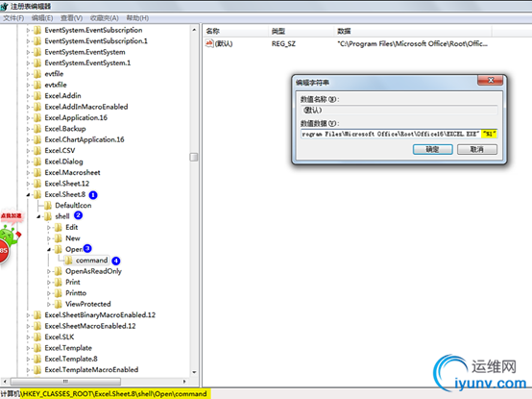Click the evtfile folder icon
532x399 pixels.
37,74
